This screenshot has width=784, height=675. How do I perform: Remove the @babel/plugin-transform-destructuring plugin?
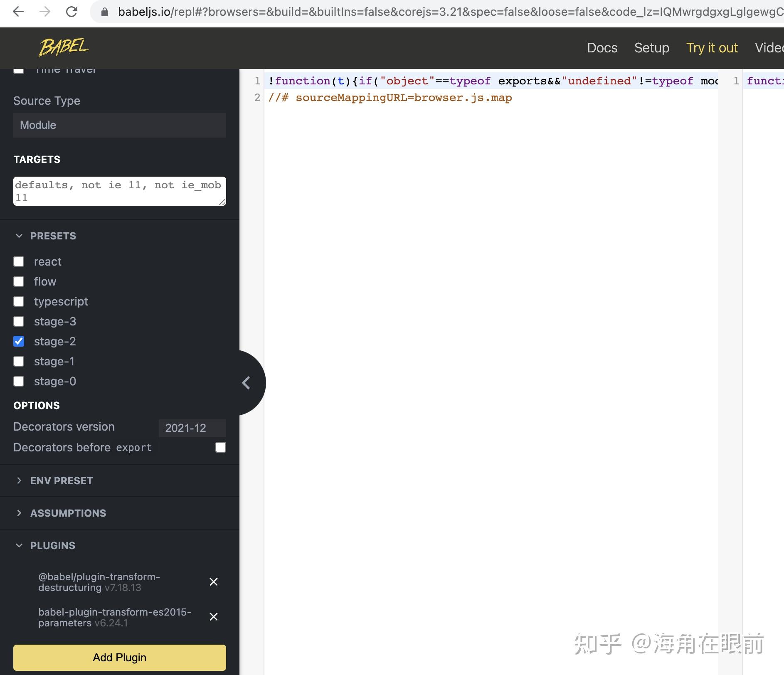(214, 582)
